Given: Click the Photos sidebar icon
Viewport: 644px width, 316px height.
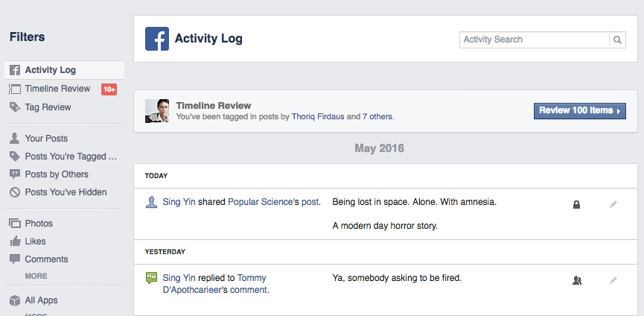Looking at the screenshot, I should coord(15,224).
